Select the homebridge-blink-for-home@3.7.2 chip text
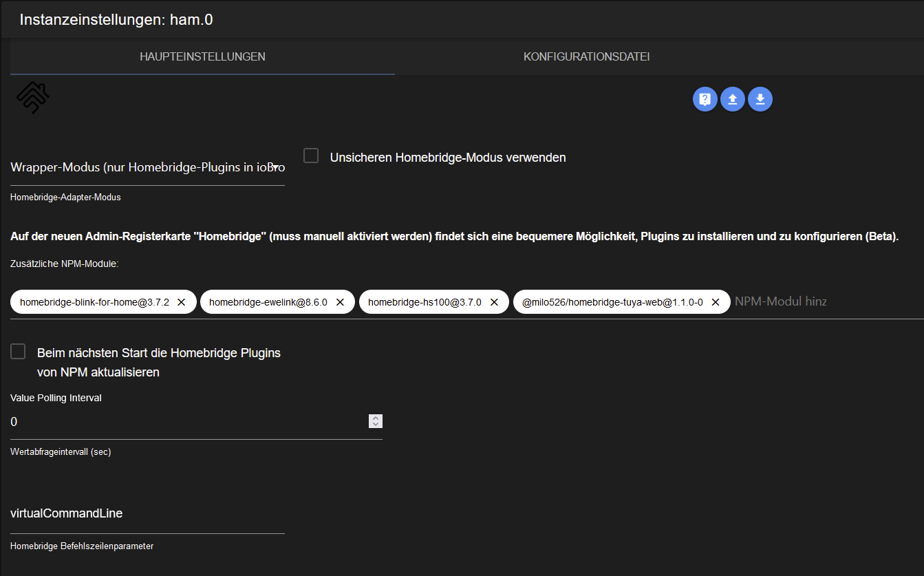Viewport: 924px width, 576px height. click(x=94, y=302)
